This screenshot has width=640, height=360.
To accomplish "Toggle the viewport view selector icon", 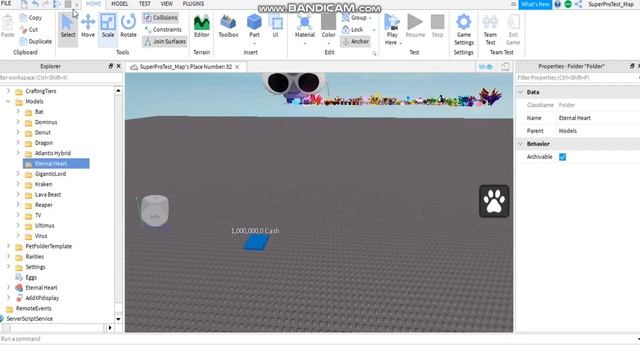I will [x=486, y=67].
